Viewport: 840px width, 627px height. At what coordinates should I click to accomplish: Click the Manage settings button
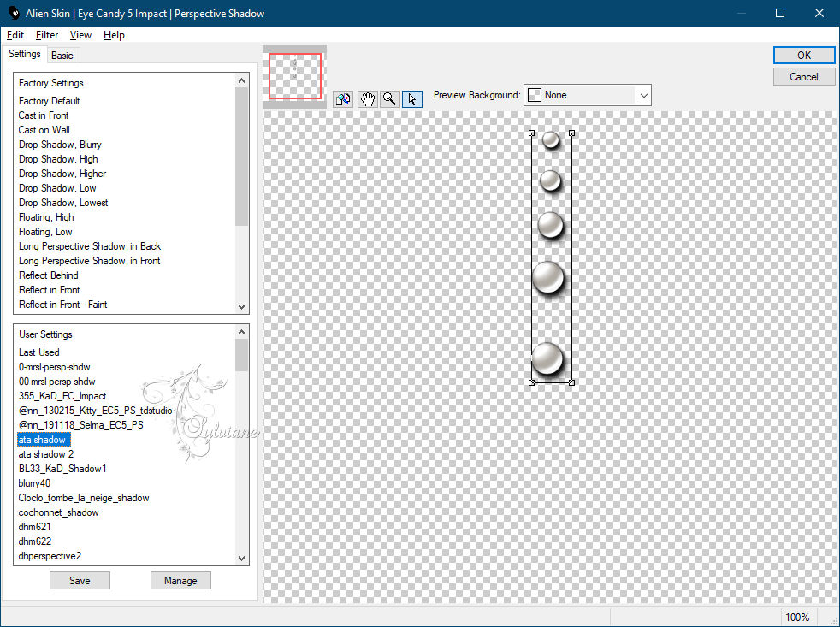pos(180,580)
